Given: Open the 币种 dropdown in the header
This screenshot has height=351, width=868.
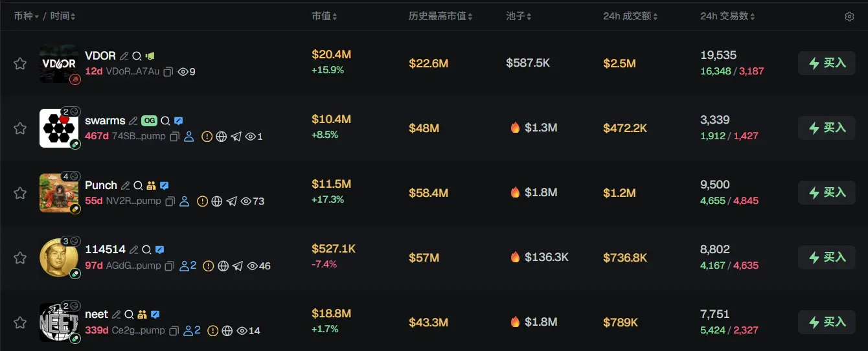Looking at the screenshot, I should (27, 16).
